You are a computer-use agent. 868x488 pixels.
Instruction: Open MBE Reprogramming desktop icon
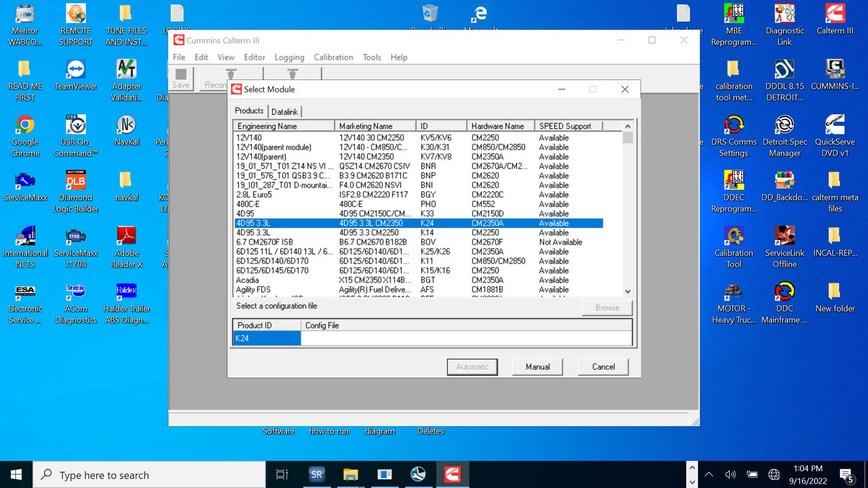coord(734,25)
